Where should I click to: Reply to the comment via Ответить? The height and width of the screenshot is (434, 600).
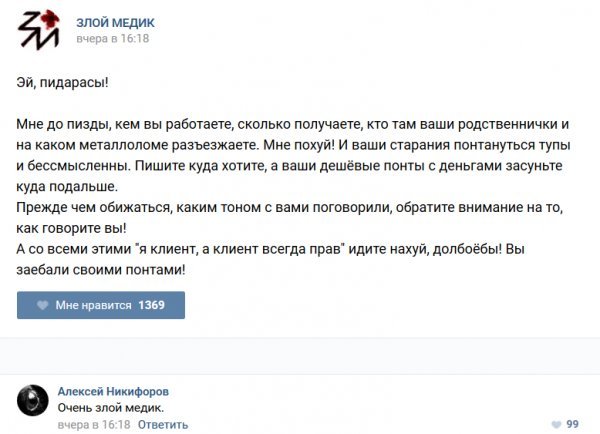pyautogui.click(x=162, y=424)
